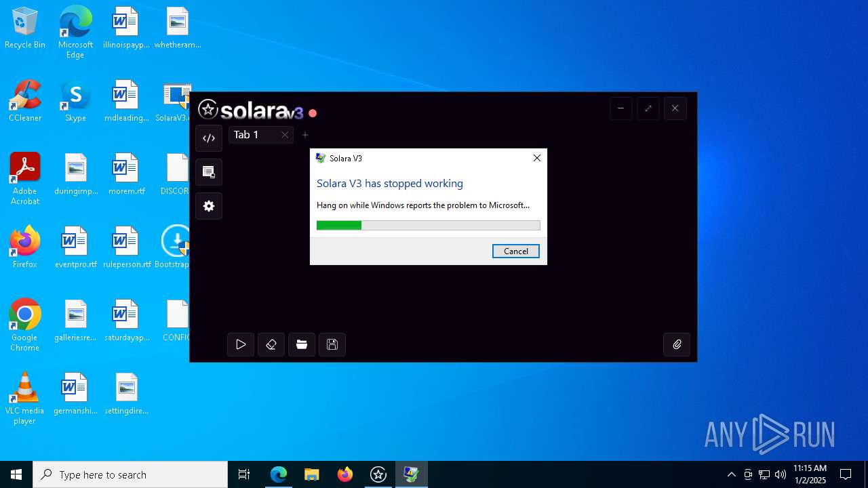The height and width of the screenshot is (488, 868).
Task: Click the Execute play button in Solara
Action: 241,345
